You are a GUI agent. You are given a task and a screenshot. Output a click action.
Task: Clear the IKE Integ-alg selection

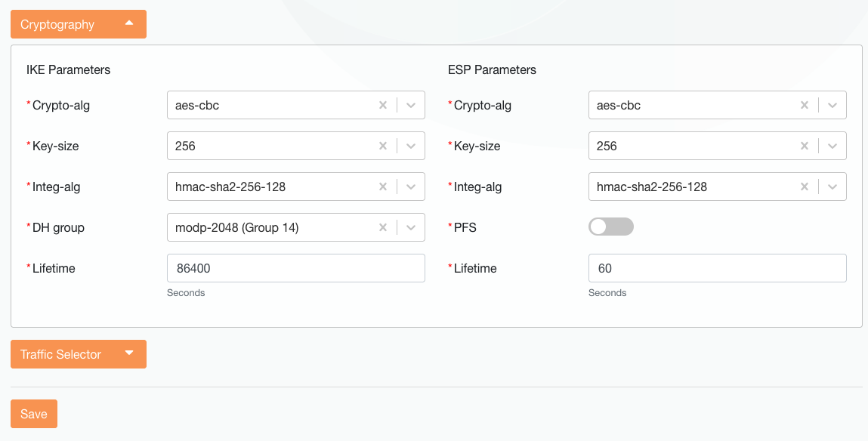(383, 187)
